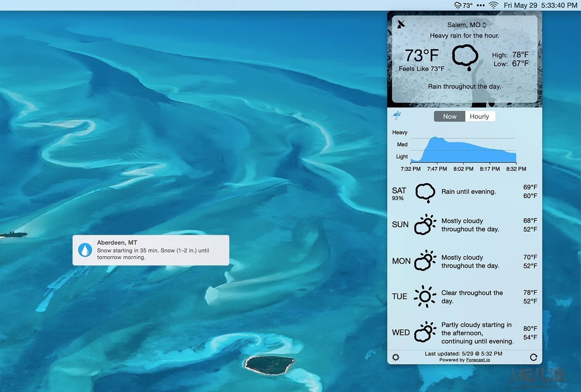The height and width of the screenshot is (392, 581).
Task: Click the SUN day label
Action: point(400,225)
